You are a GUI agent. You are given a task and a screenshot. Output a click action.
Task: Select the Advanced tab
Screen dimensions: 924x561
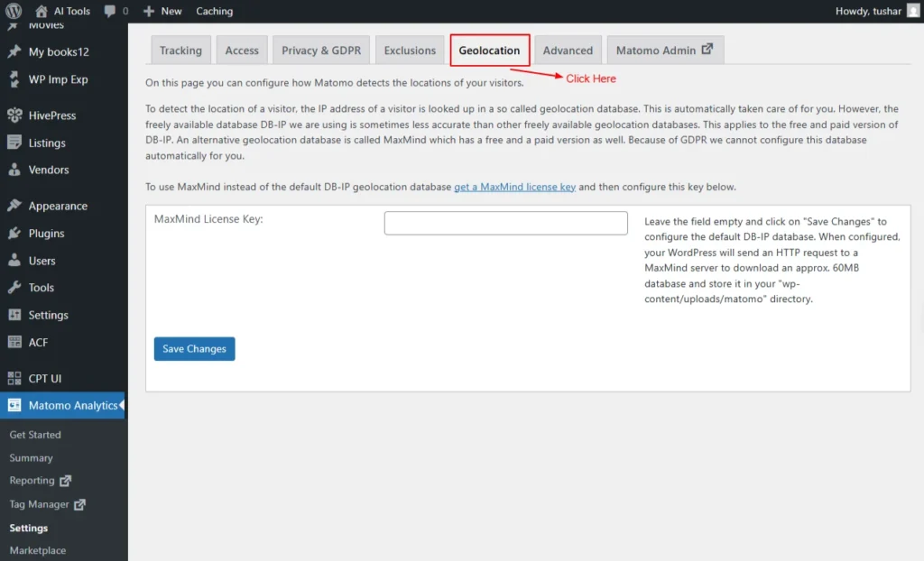tap(568, 51)
